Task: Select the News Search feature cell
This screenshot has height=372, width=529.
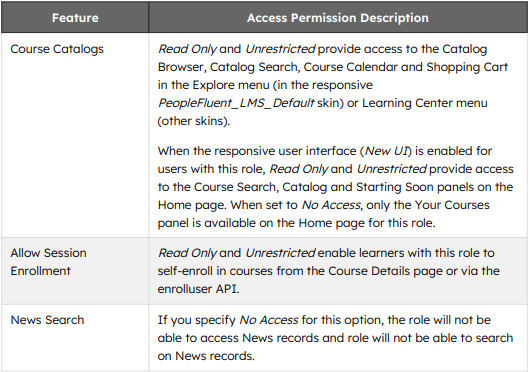Action: pyautogui.click(x=75, y=338)
